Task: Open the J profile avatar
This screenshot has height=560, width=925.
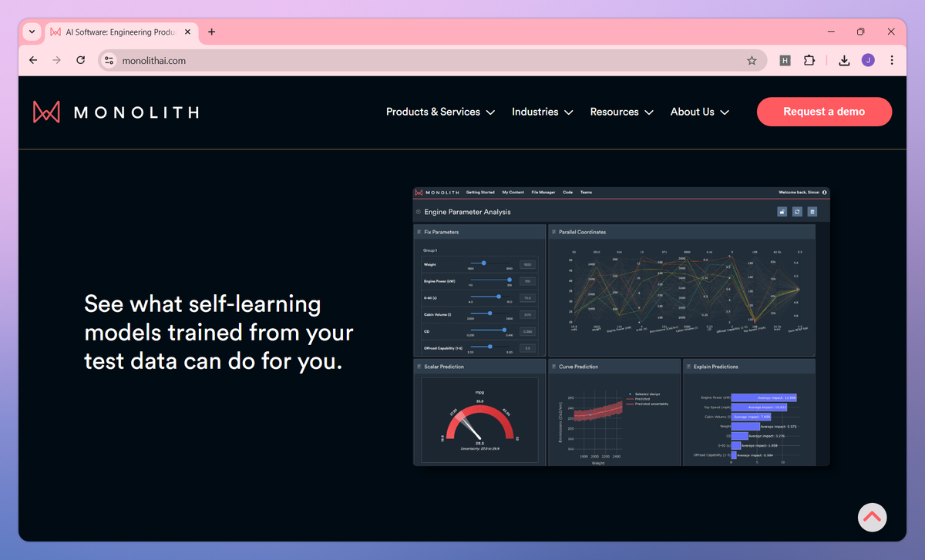Action: coord(868,60)
